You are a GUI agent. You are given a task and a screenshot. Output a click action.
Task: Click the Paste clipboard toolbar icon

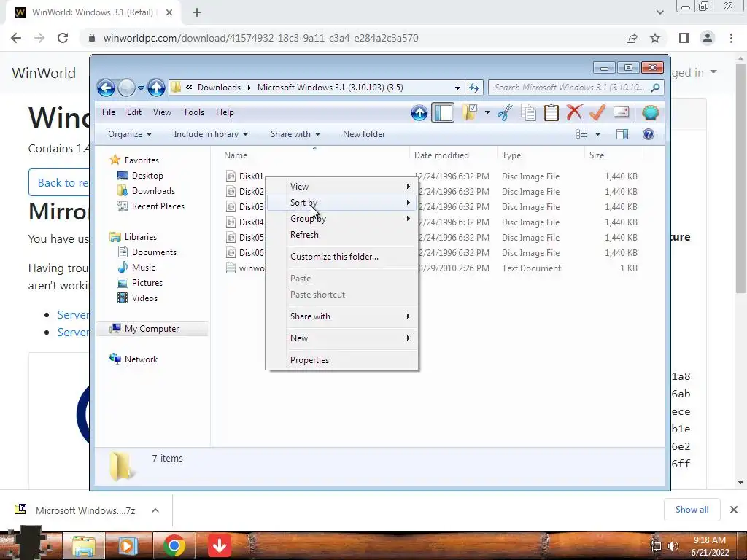click(x=551, y=113)
